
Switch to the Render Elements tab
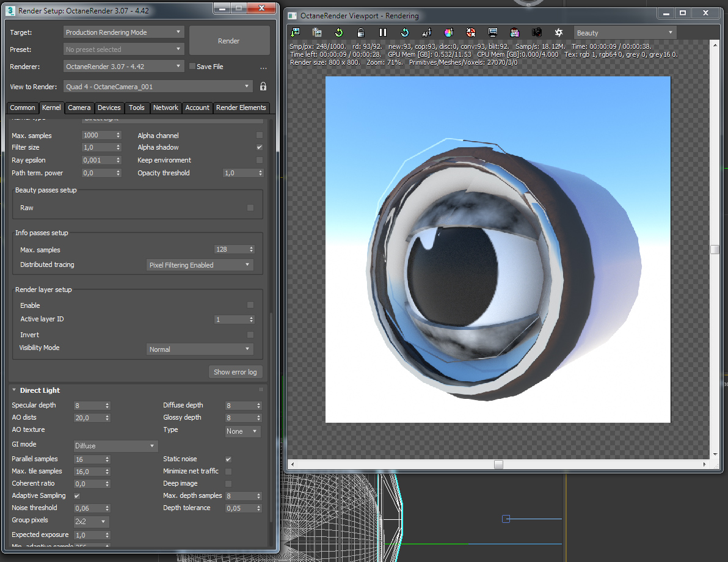coord(241,108)
